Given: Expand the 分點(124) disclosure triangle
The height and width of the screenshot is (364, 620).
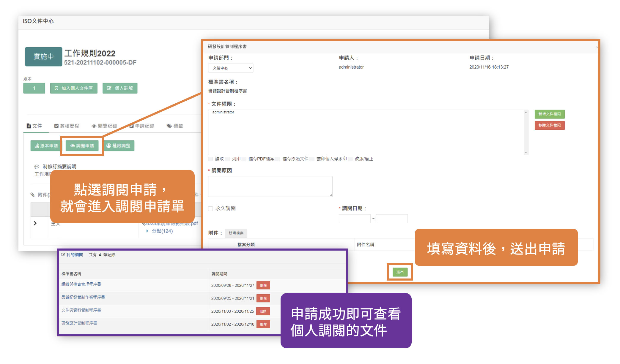Looking at the screenshot, I should [x=147, y=231].
